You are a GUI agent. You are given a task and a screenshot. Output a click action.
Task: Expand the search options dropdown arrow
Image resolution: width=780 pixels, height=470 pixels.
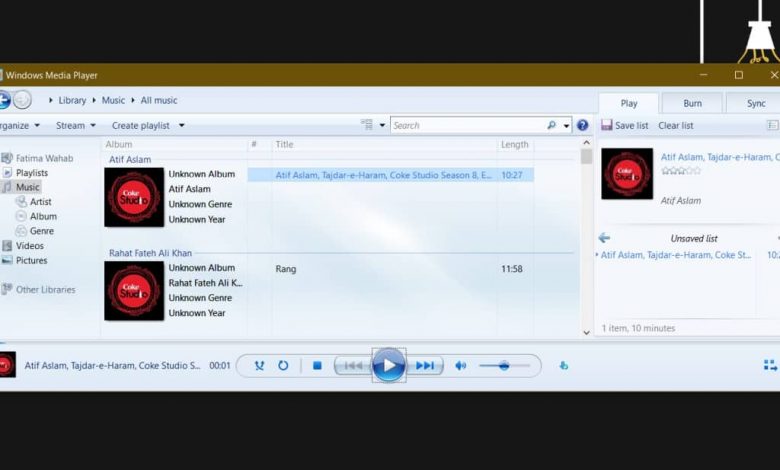coord(566,126)
